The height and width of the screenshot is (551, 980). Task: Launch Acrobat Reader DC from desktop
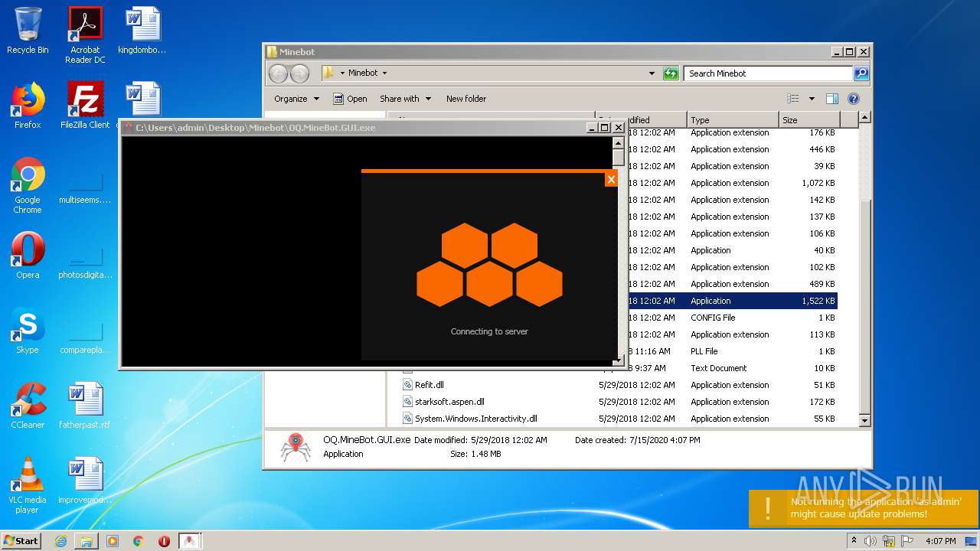[x=85, y=35]
